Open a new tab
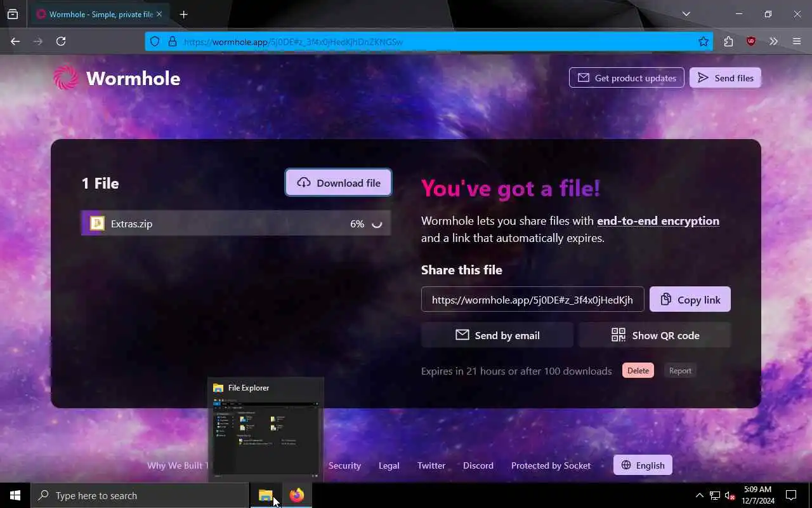Image resolution: width=812 pixels, height=508 pixels. coord(183,14)
